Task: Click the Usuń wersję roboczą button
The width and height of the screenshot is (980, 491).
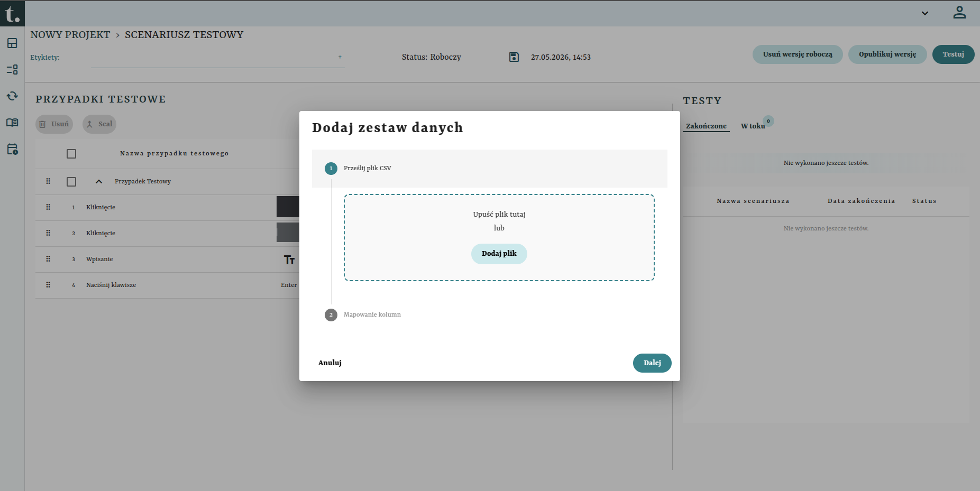Action: pyautogui.click(x=798, y=54)
